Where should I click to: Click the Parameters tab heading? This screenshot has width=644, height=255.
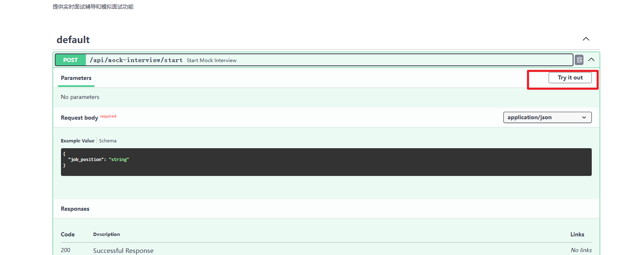(76, 78)
